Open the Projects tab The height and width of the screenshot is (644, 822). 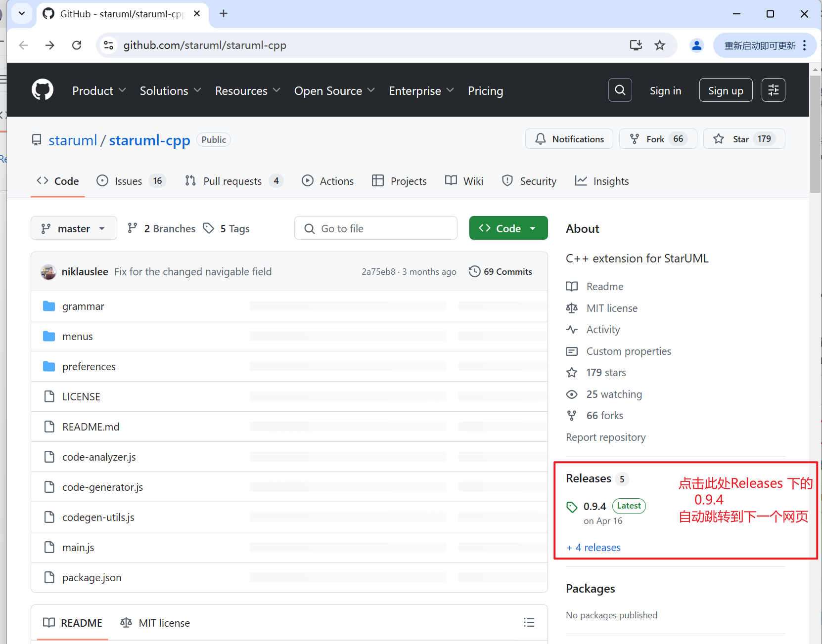coord(399,181)
